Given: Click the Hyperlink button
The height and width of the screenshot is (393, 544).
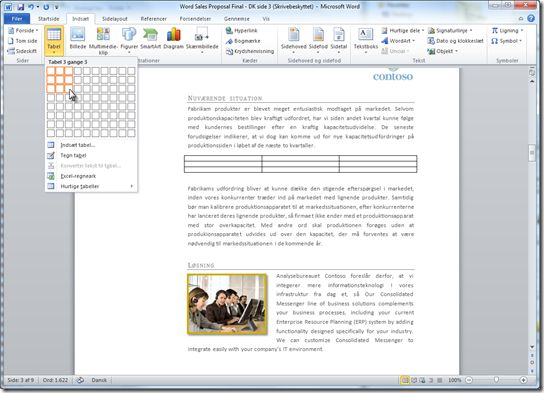Looking at the screenshot, I should (241, 31).
